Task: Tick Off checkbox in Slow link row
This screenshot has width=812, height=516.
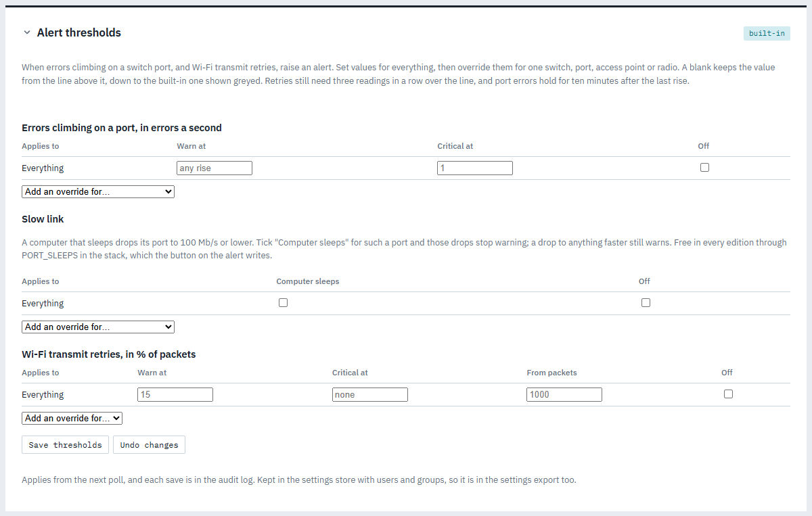Action: (646, 302)
